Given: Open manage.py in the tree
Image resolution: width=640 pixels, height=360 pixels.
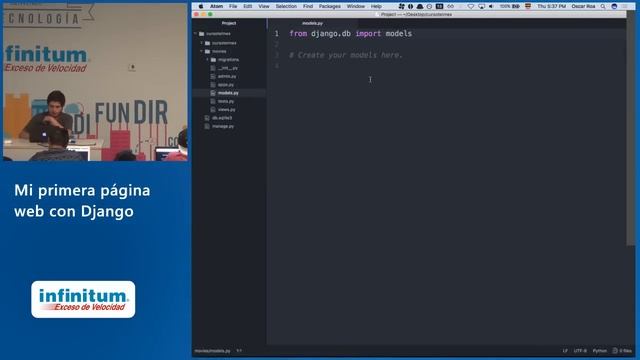Looking at the screenshot, I should coord(223,127).
